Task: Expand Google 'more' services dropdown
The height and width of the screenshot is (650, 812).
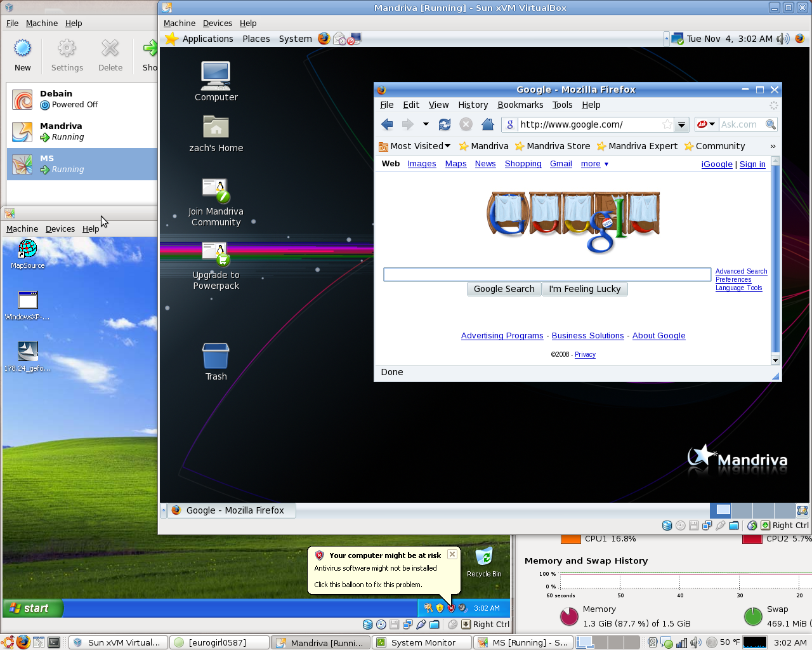Action: pyautogui.click(x=594, y=164)
